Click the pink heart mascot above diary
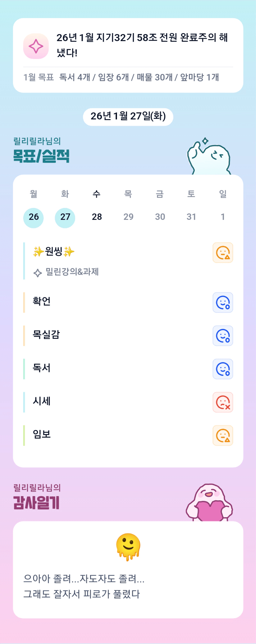The width and height of the screenshot is (256, 644). [209, 503]
